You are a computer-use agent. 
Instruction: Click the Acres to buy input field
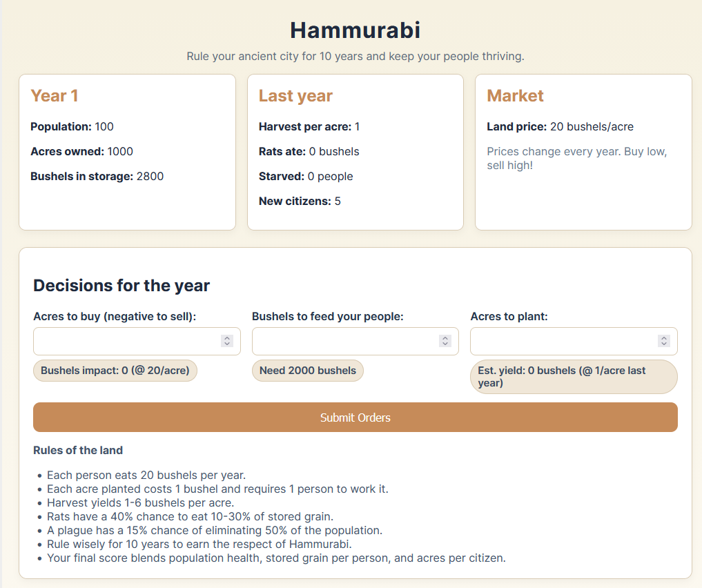pyautogui.click(x=124, y=341)
